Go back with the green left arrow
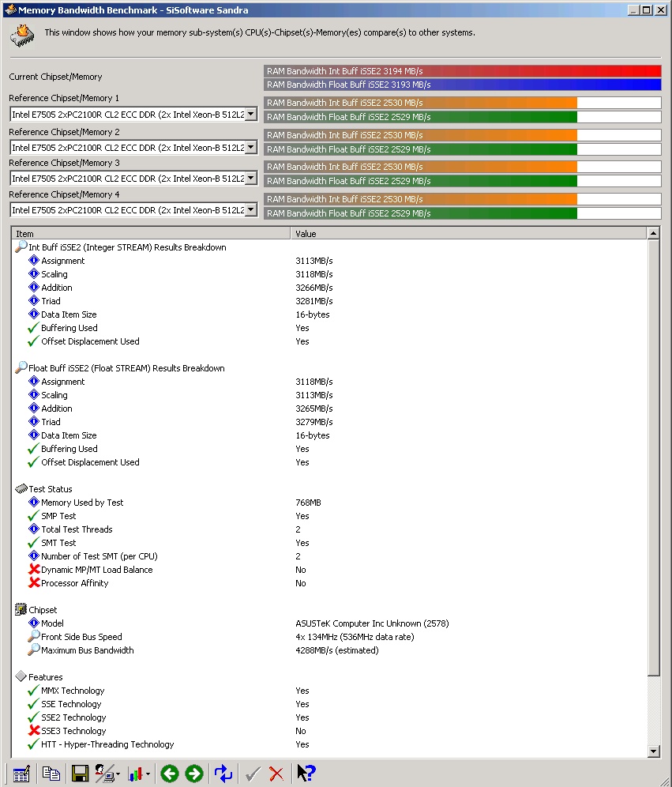672x787 pixels. (170, 774)
